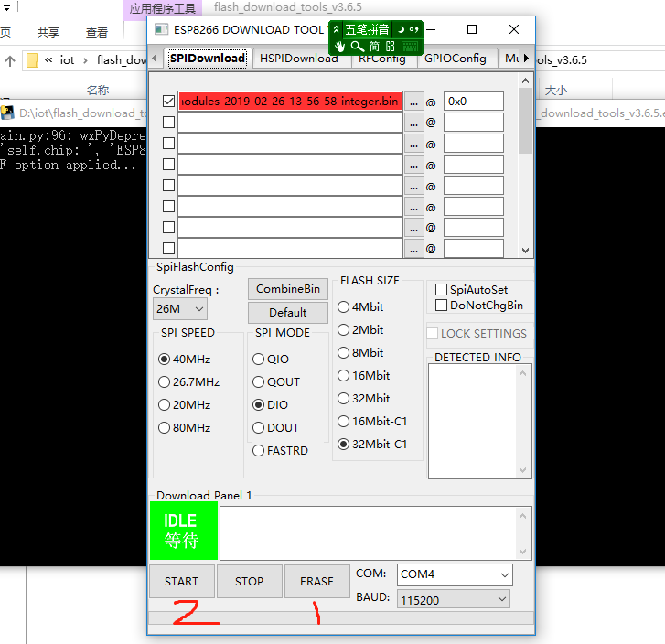The width and height of the screenshot is (665, 644).
Task: Open SPIDownload tab
Action: click(208, 59)
